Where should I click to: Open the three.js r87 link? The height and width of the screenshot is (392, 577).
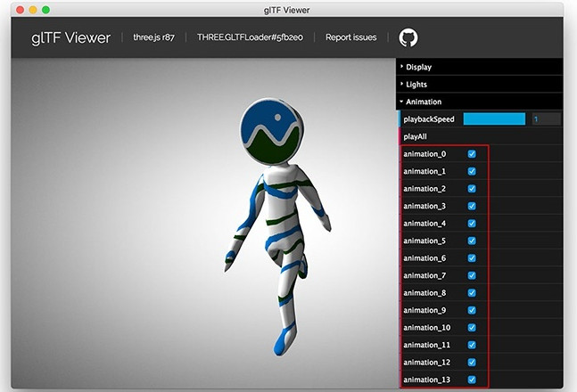pyautogui.click(x=154, y=37)
